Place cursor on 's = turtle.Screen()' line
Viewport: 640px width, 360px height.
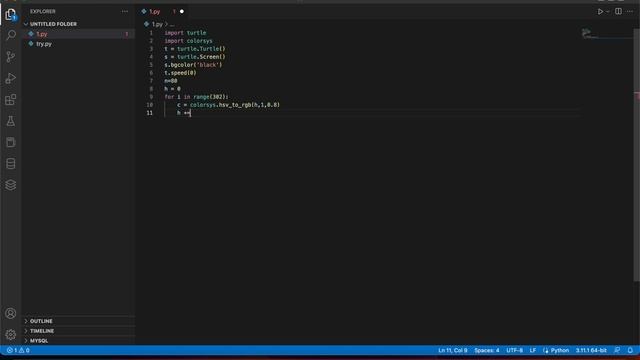(x=195, y=57)
